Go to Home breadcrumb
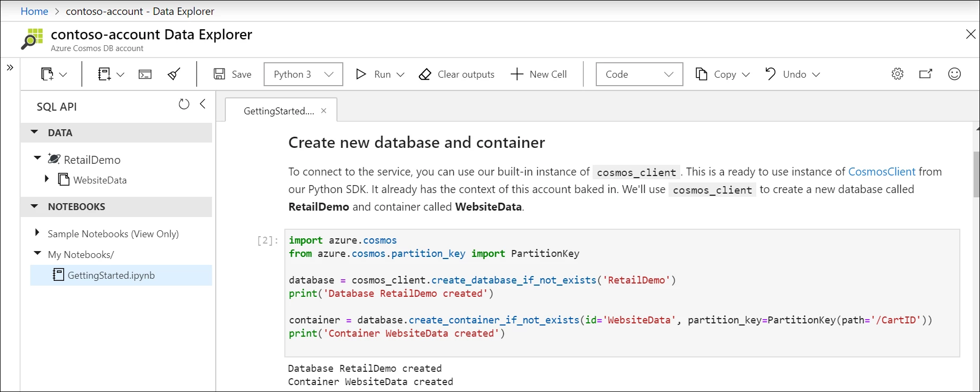The height and width of the screenshot is (392, 980). 34,11
